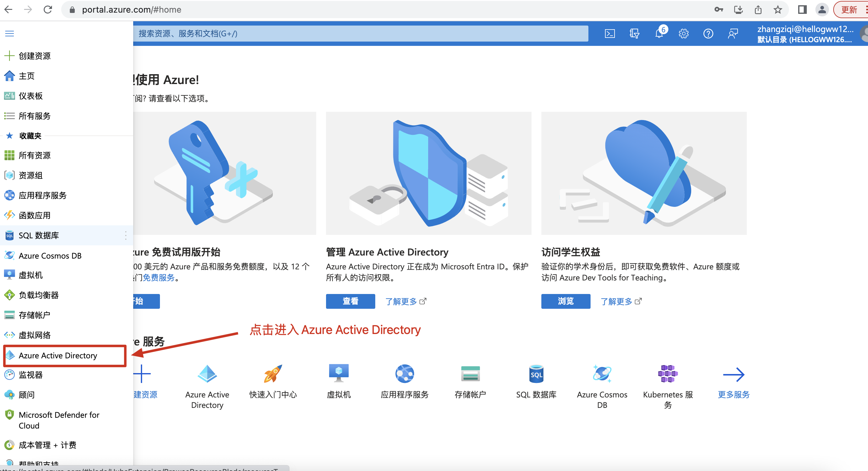Open 存储帐户 in the sidebar
Image resolution: width=868 pixels, height=471 pixels.
point(67,315)
